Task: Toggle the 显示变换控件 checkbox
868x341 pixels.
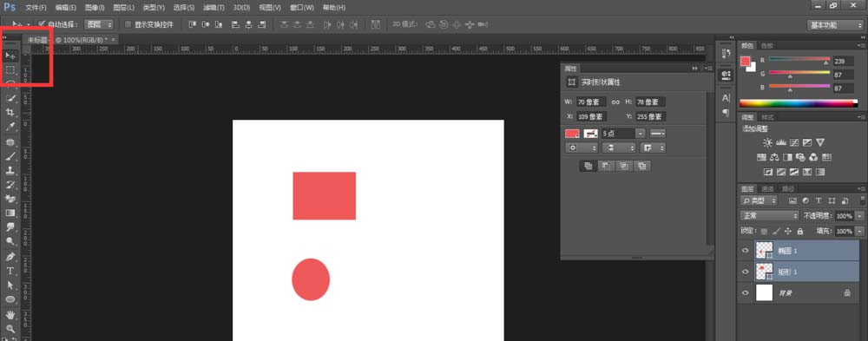Action: click(128, 24)
